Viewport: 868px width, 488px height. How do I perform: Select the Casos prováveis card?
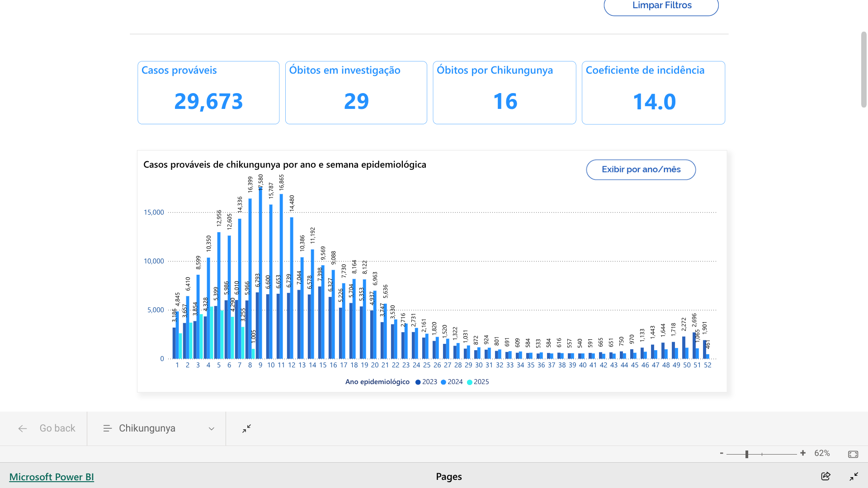[x=208, y=93]
